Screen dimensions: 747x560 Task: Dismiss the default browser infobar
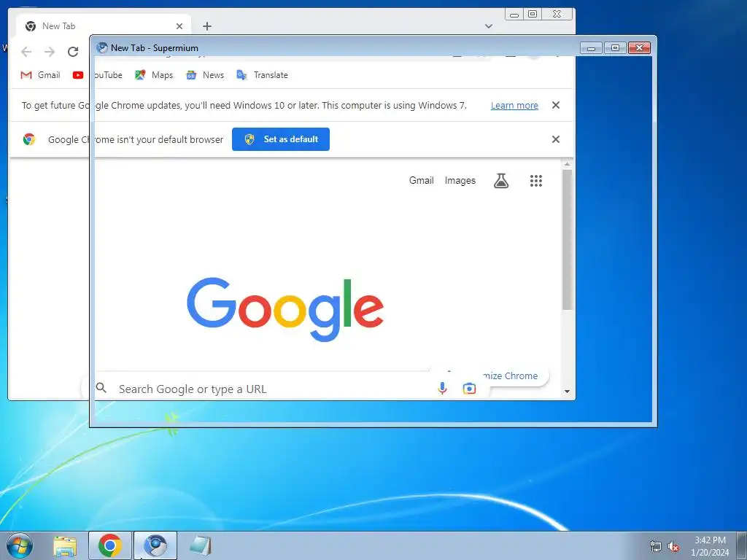pyautogui.click(x=555, y=139)
